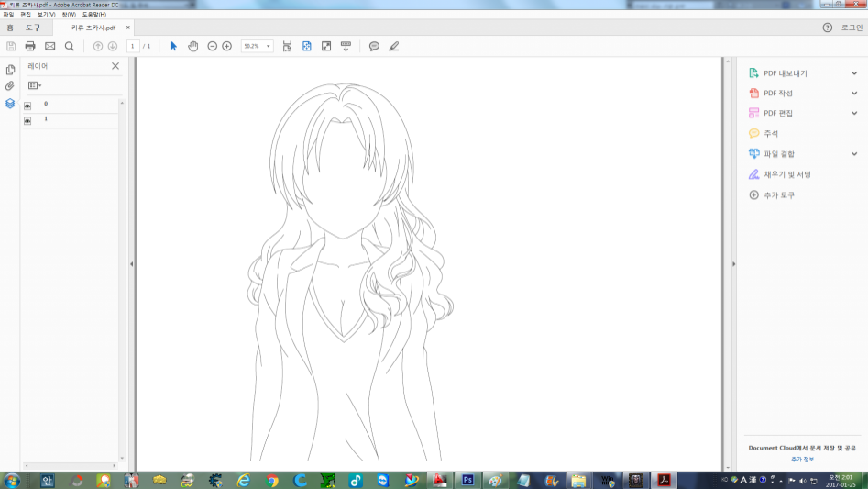Click the fit one full page icon
868x489 pixels.
coord(307,47)
